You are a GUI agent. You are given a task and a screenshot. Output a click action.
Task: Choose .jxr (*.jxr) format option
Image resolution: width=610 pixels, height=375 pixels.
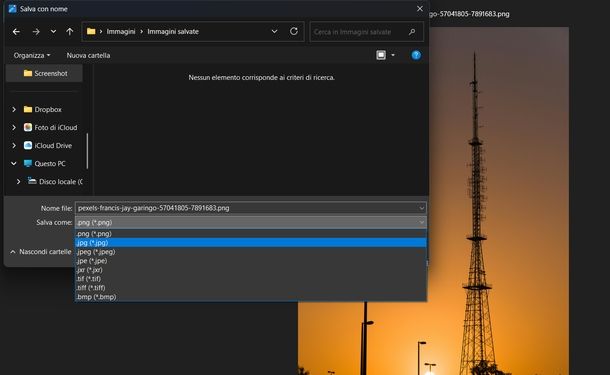point(251,270)
